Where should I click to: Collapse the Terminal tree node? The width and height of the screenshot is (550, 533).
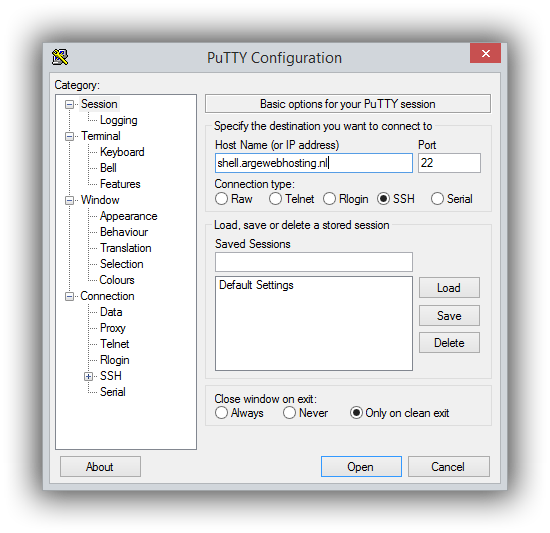(69, 136)
